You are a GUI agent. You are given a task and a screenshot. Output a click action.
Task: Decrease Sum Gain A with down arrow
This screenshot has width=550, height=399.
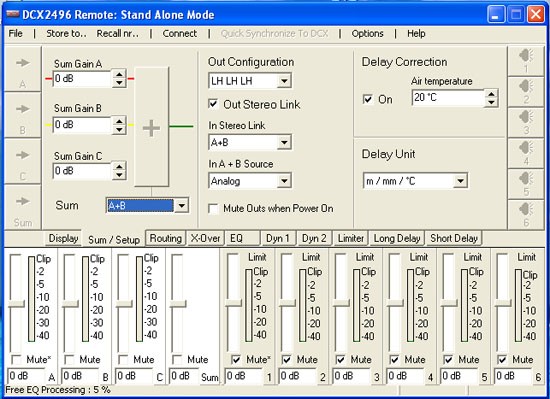coord(119,83)
